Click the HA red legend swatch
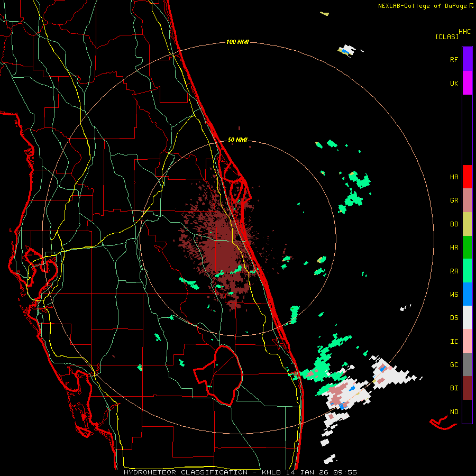 coord(467,177)
